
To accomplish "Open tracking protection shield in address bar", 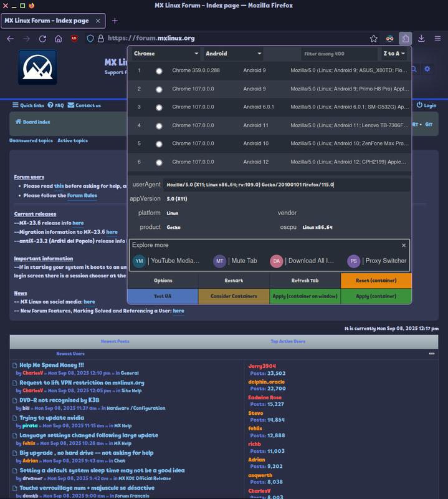I will tap(90, 39).
